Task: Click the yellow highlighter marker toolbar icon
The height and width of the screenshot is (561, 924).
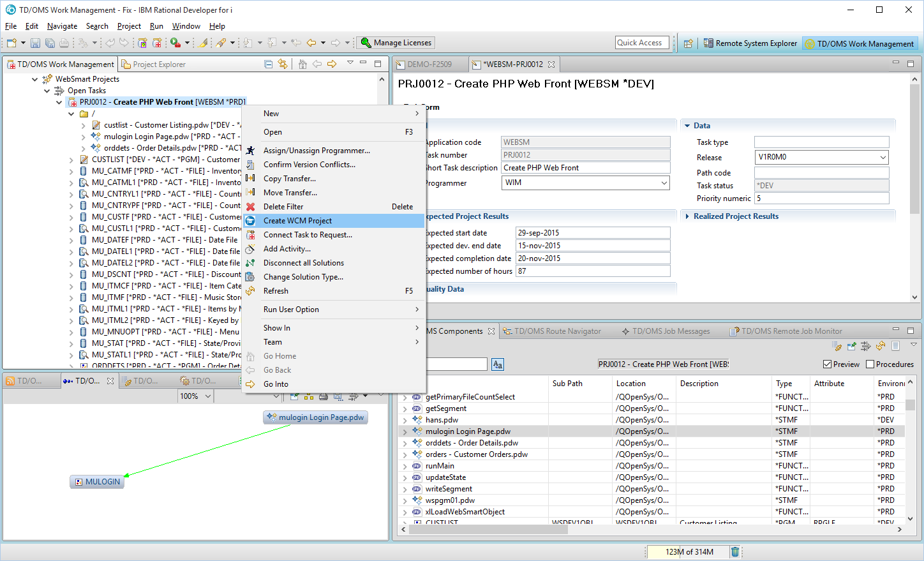Action: [204, 43]
